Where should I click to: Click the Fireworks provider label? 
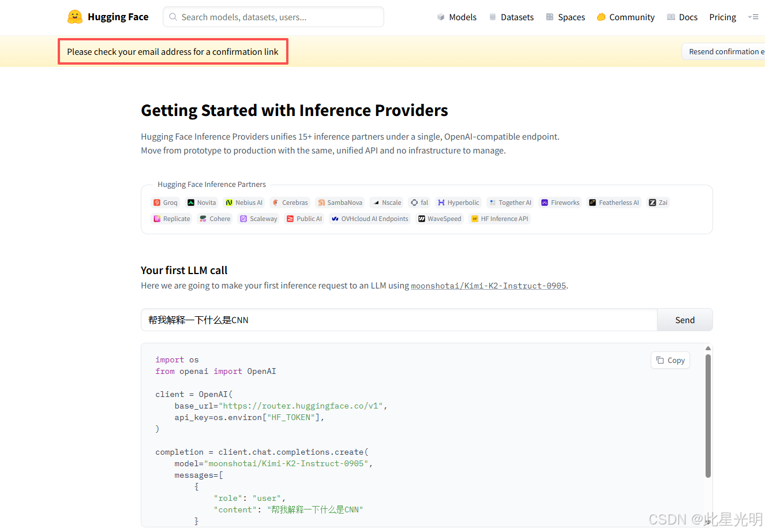pyautogui.click(x=565, y=203)
